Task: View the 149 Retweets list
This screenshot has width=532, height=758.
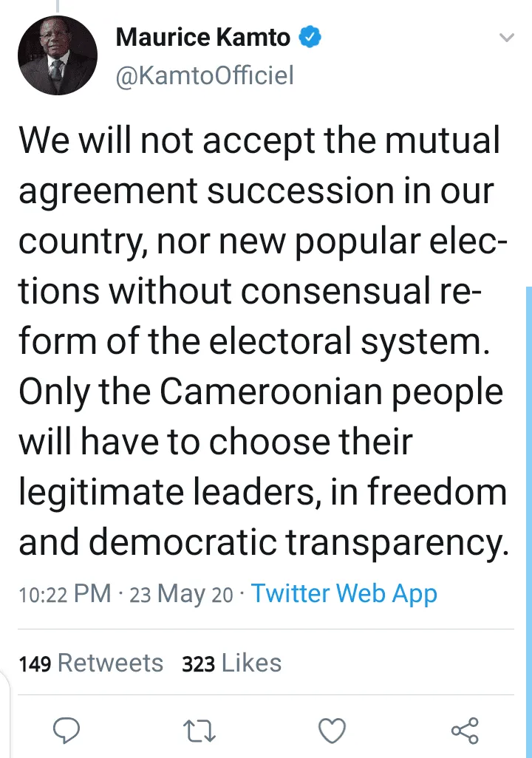Action: [x=91, y=663]
